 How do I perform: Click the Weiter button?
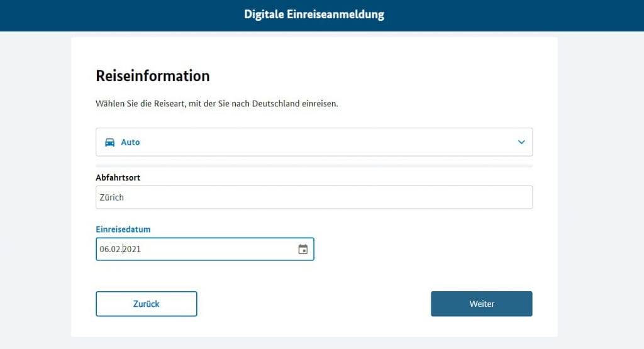tap(481, 304)
